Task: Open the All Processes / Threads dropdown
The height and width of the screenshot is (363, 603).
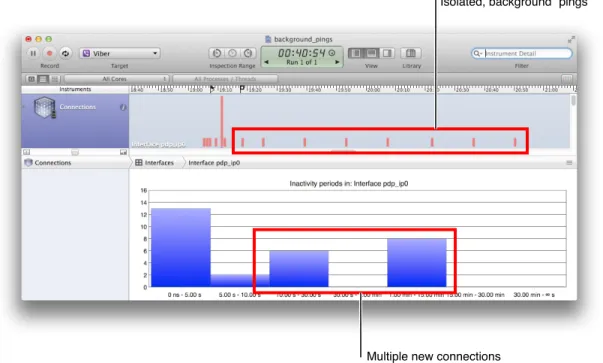Action: pos(225,79)
